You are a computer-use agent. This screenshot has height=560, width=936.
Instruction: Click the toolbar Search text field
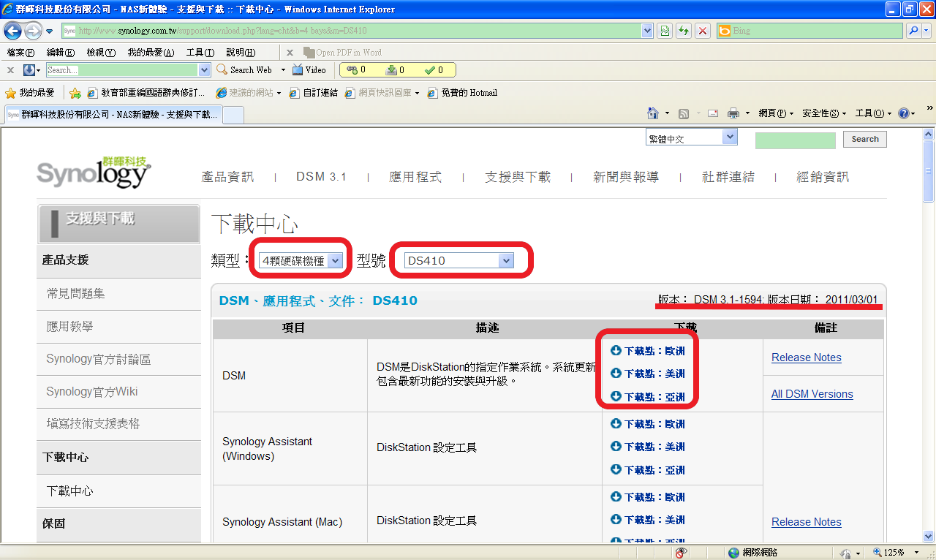[x=122, y=70]
